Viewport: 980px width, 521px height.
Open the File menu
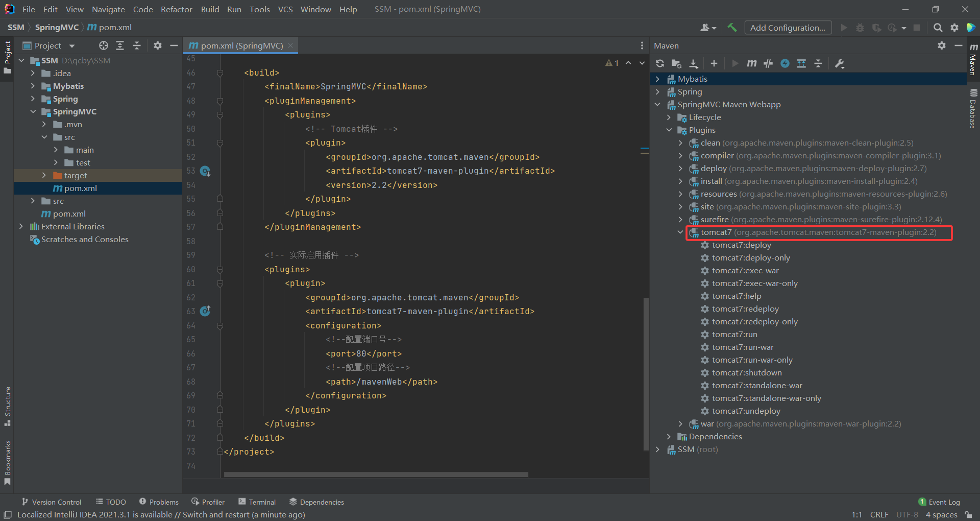[x=29, y=9]
